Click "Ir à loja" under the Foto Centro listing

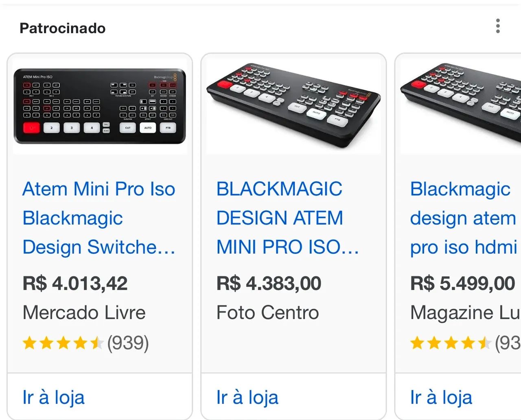[247, 397]
